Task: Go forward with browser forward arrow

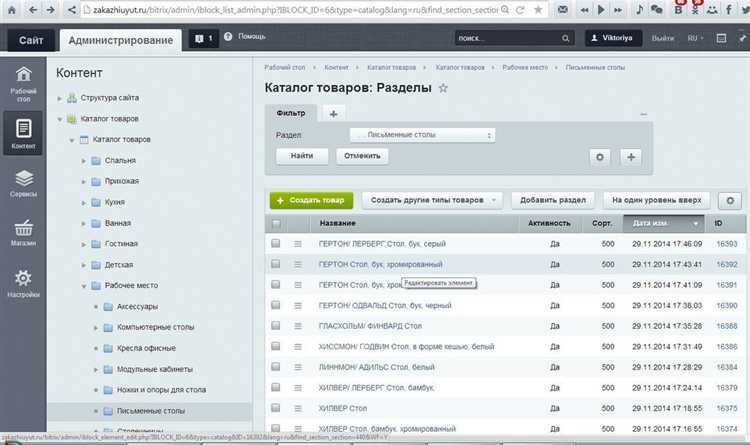Action: point(51,10)
